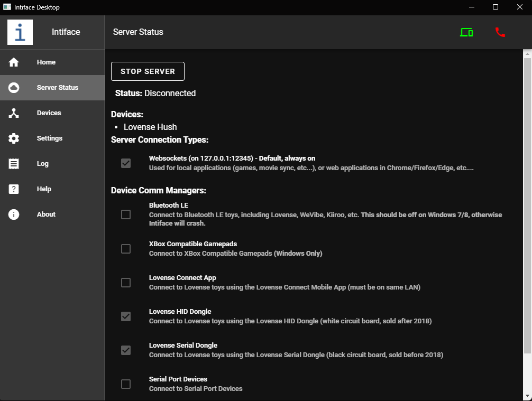Image resolution: width=532 pixels, height=401 pixels.
Task: Click the vertical scrollbar thumb
Action: [527, 206]
